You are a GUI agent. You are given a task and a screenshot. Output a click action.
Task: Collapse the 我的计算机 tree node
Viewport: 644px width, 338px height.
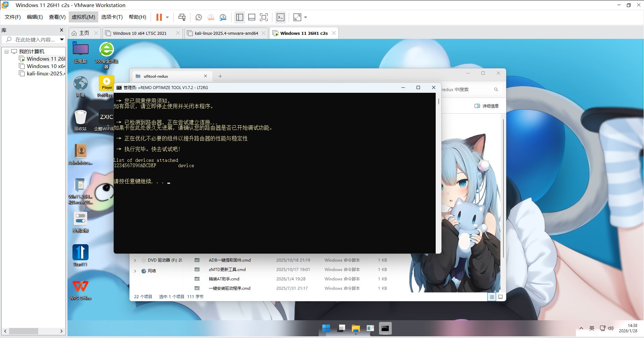[6, 52]
